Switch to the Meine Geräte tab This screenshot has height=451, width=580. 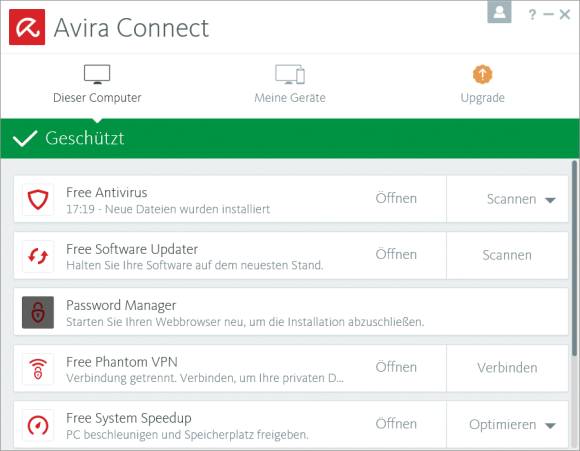coord(290,84)
